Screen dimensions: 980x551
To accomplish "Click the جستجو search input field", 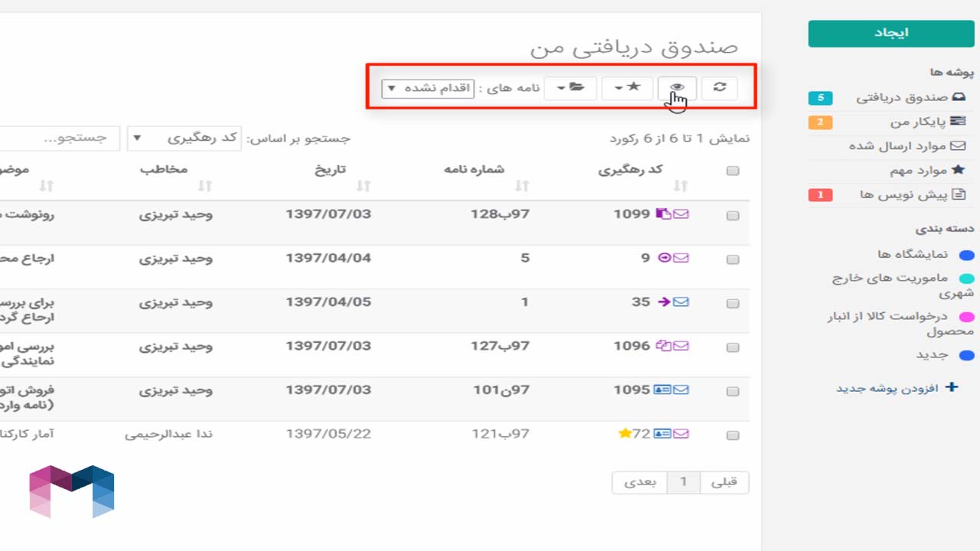I will click(60, 139).
